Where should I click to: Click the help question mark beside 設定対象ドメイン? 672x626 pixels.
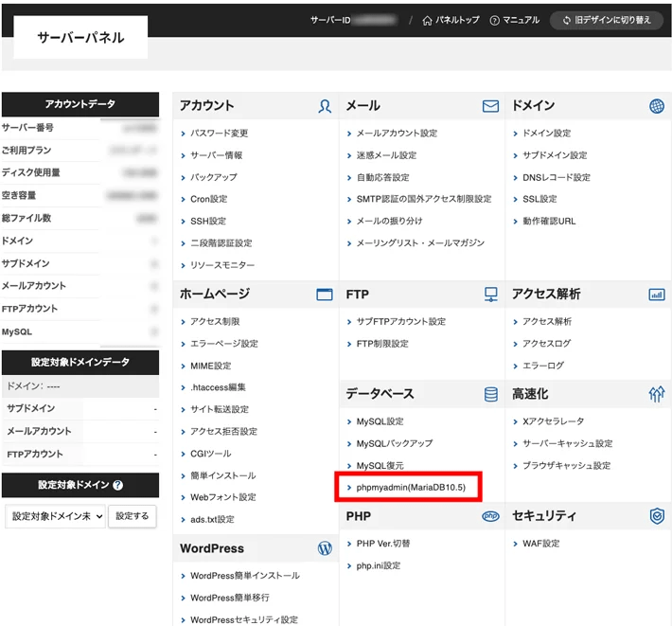[118, 485]
